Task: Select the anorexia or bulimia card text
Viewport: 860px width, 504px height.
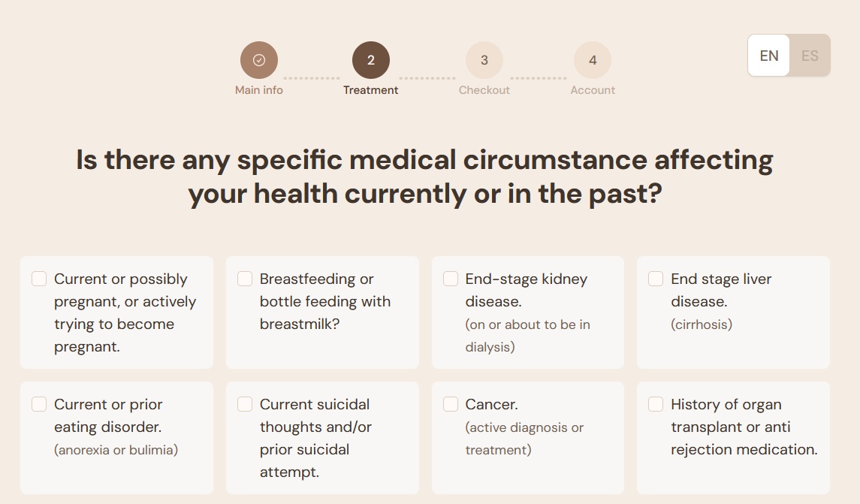Action: click(x=116, y=450)
